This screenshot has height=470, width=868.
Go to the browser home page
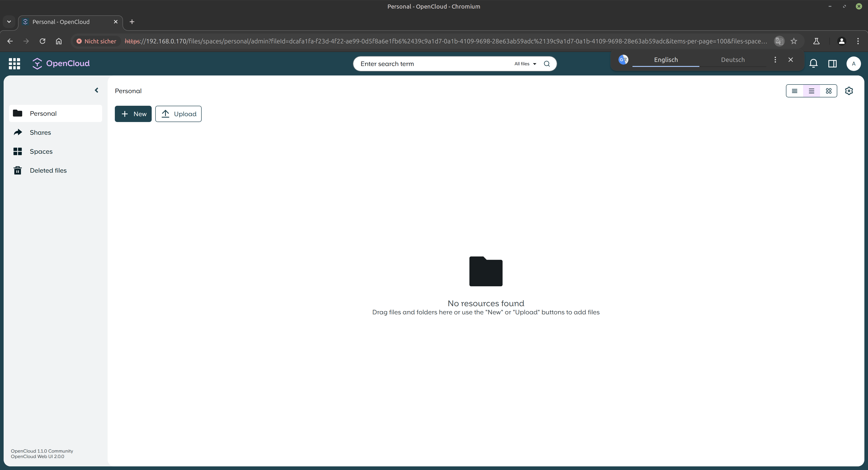tap(59, 41)
